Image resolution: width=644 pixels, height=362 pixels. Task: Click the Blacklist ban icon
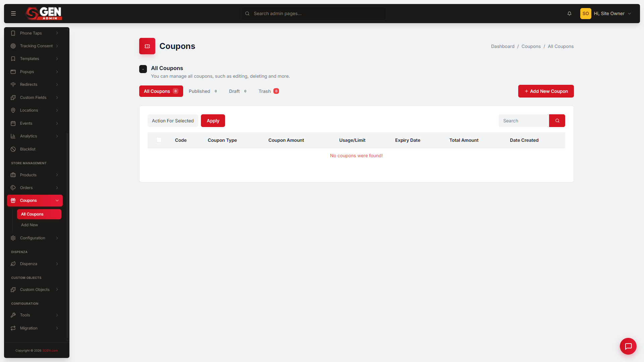coord(13,149)
